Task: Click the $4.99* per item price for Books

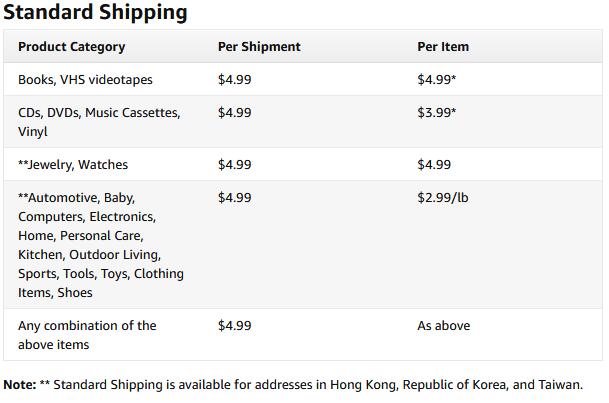Action: coord(437,80)
